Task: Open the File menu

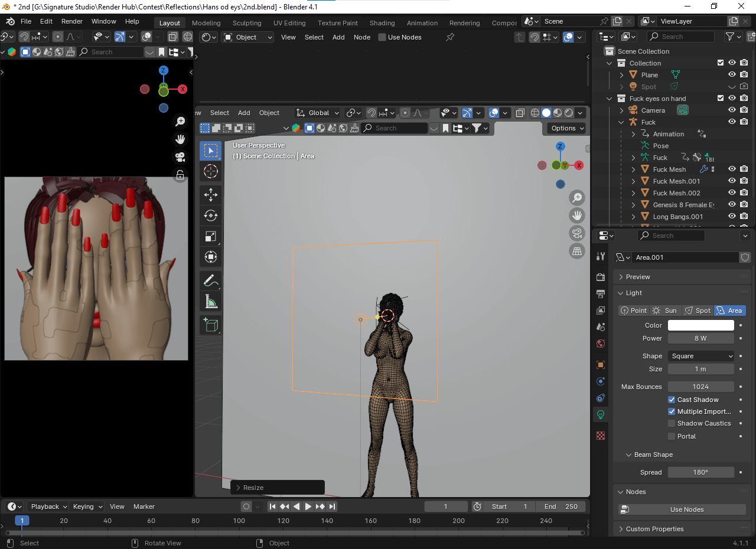Action: pos(26,21)
